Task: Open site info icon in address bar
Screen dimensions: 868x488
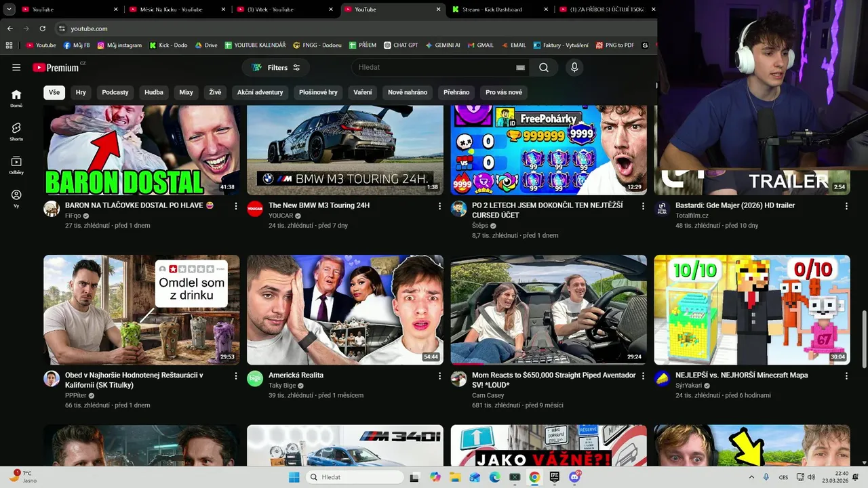Action: [62, 28]
